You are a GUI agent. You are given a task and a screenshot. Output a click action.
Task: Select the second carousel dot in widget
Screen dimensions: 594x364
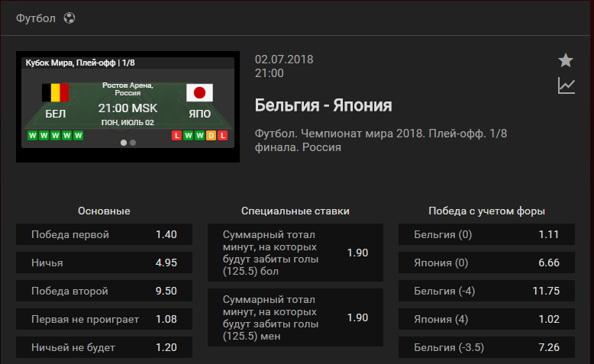(133, 143)
